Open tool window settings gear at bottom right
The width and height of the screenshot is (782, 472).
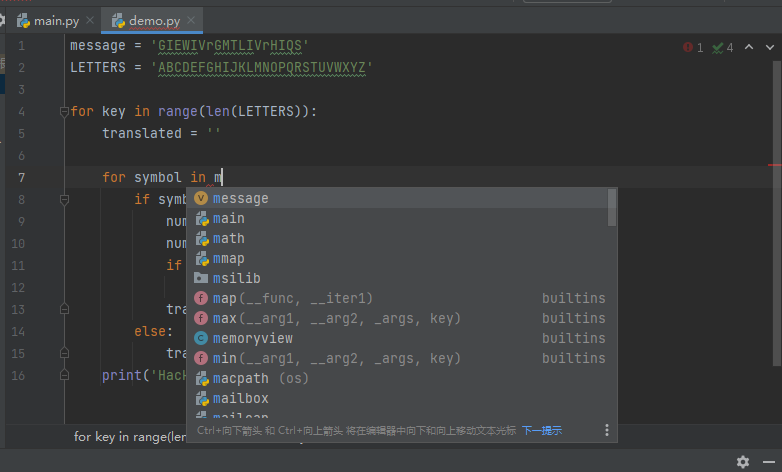point(743,462)
